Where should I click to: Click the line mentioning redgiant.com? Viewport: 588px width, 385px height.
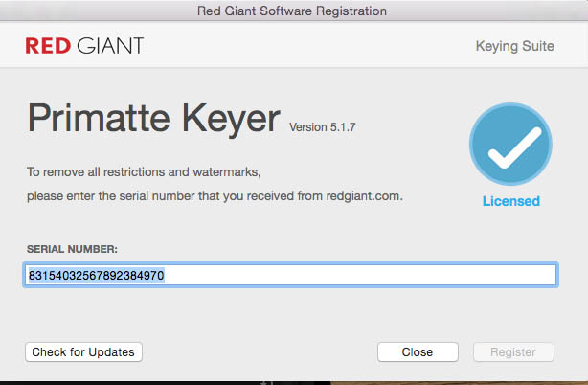click(x=215, y=196)
